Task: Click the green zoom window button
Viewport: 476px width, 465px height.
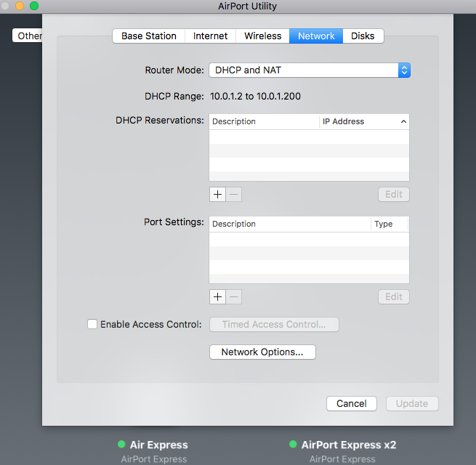Action: tap(34, 6)
